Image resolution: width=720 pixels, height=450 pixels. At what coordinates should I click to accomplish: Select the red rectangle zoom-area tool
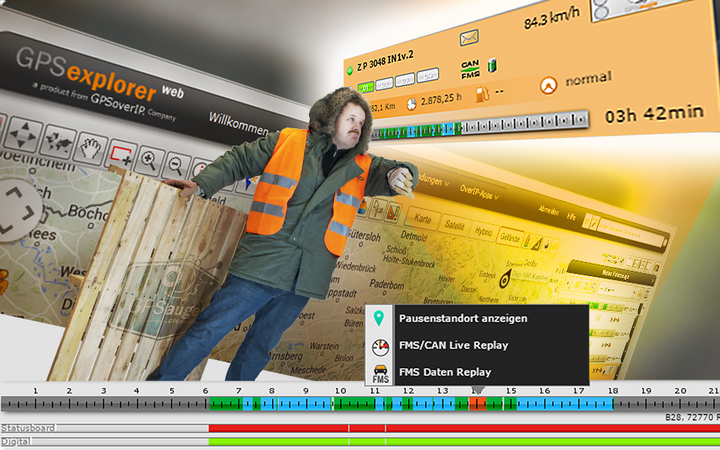click(x=122, y=155)
